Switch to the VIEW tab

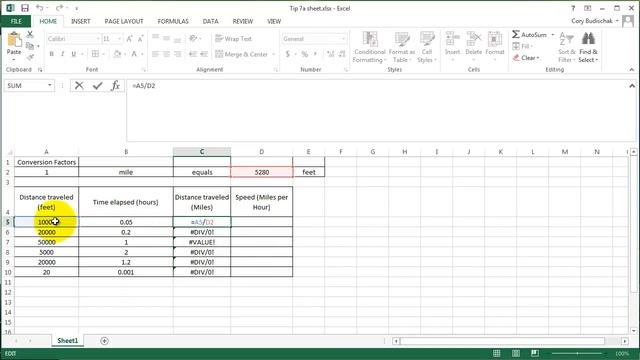pos(274,21)
